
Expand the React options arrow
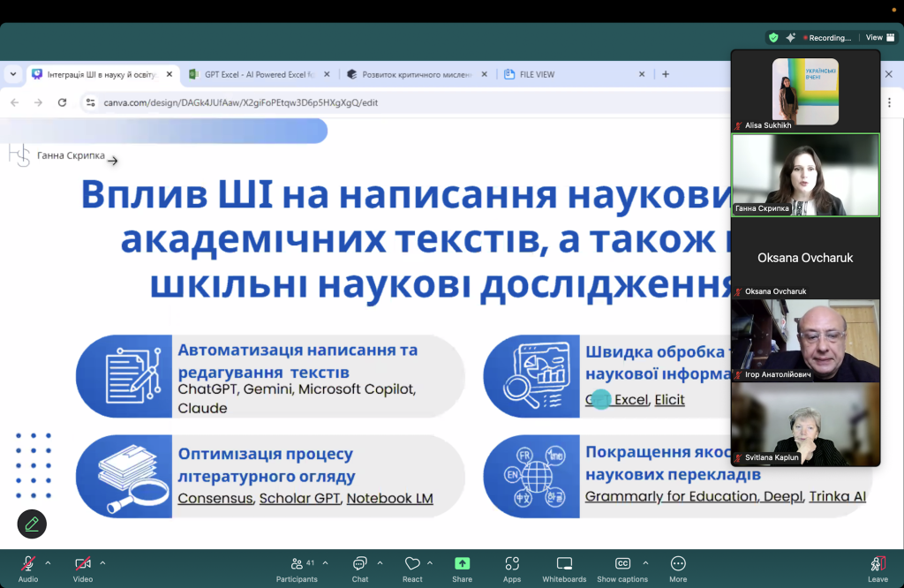click(430, 563)
